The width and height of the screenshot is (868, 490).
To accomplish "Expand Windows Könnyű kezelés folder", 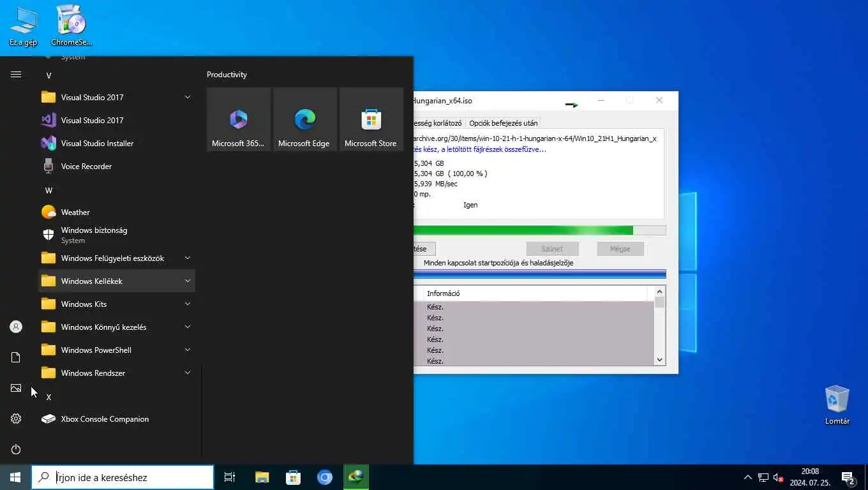I will (117, 327).
